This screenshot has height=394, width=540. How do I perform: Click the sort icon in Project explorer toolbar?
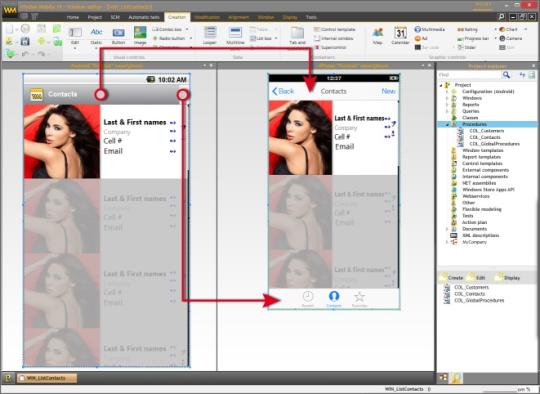click(x=522, y=75)
